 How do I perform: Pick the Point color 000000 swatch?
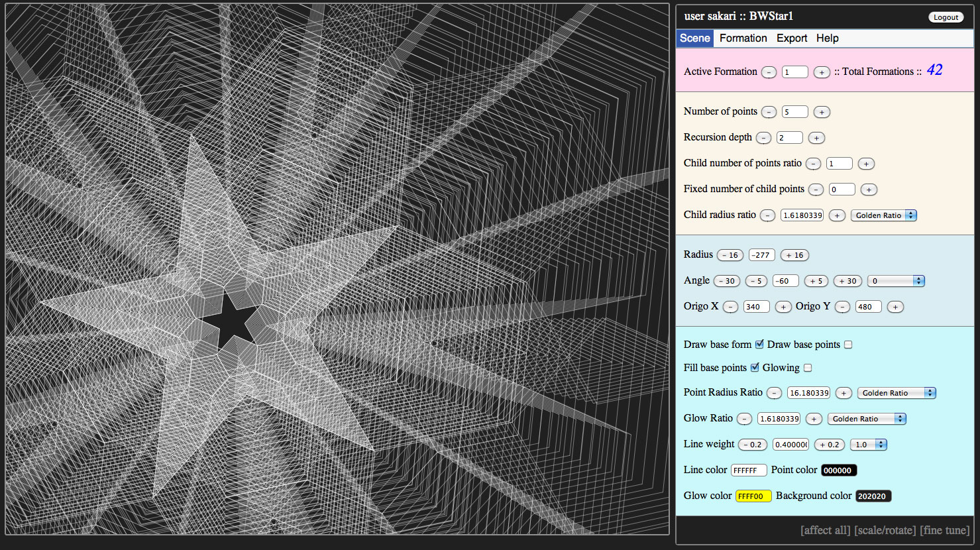pos(839,470)
